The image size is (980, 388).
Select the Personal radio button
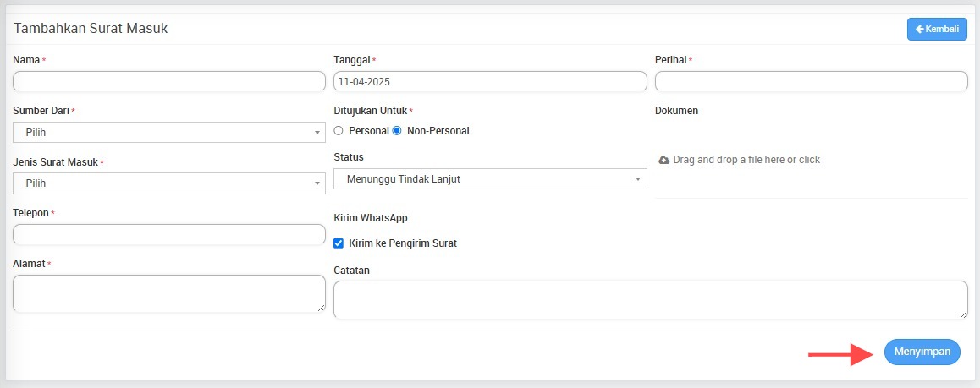coord(339,131)
